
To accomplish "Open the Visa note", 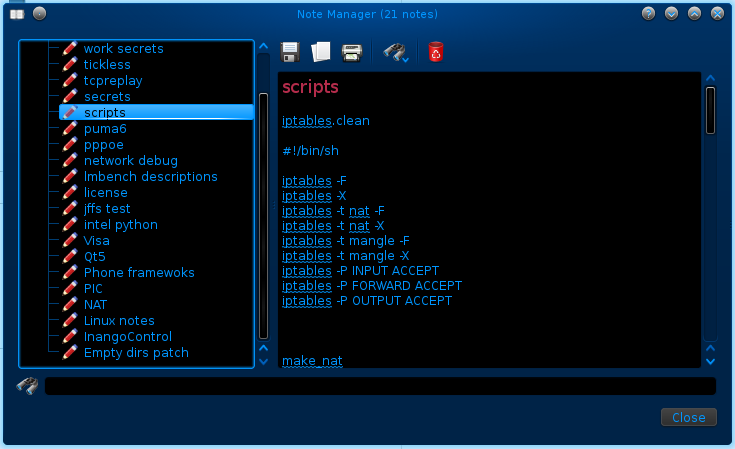I will click(x=97, y=240).
